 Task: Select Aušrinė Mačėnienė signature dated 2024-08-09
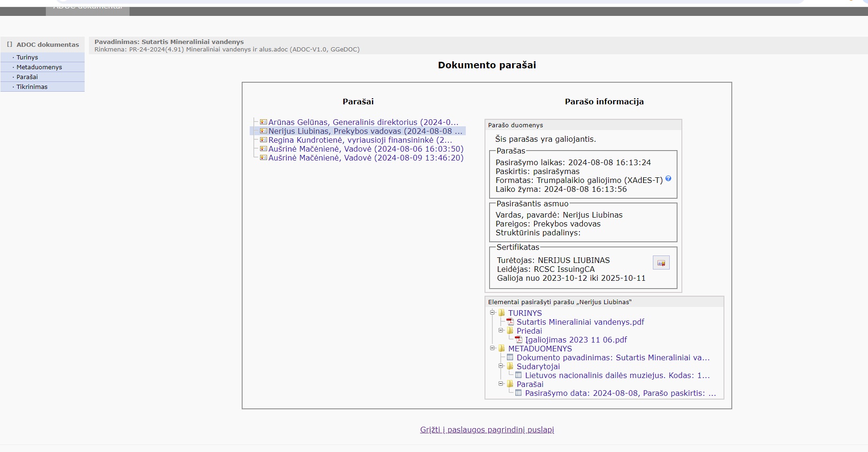tap(366, 158)
